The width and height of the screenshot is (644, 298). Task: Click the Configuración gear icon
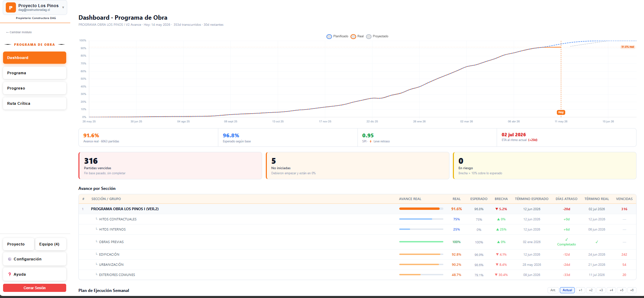point(10,259)
